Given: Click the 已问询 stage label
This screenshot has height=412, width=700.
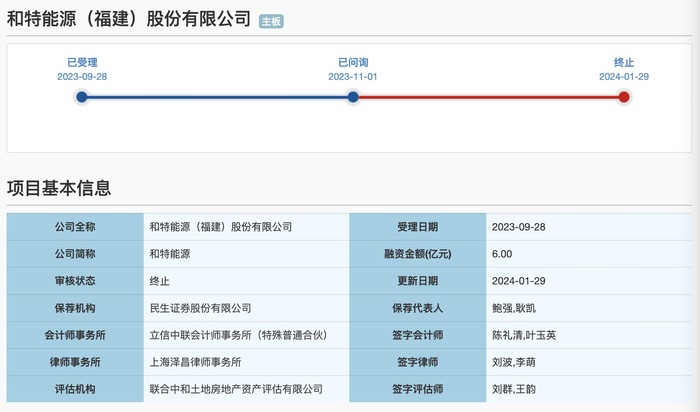Looking at the screenshot, I should 353,62.
